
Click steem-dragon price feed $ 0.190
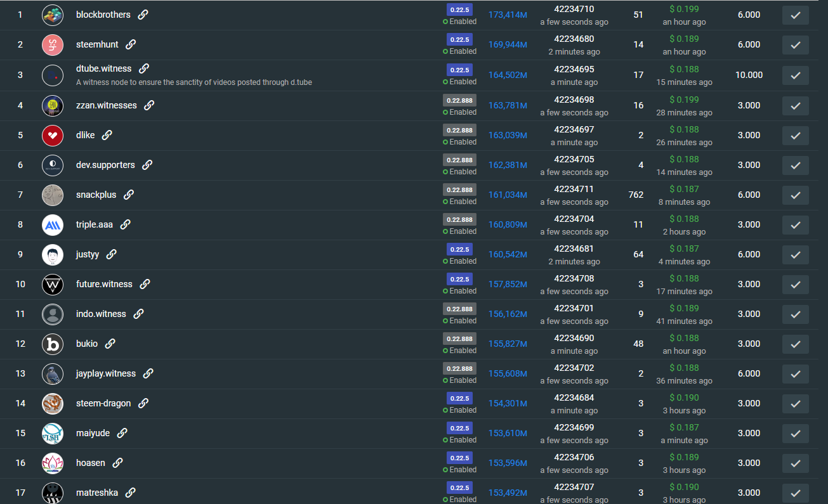point(684,397)
